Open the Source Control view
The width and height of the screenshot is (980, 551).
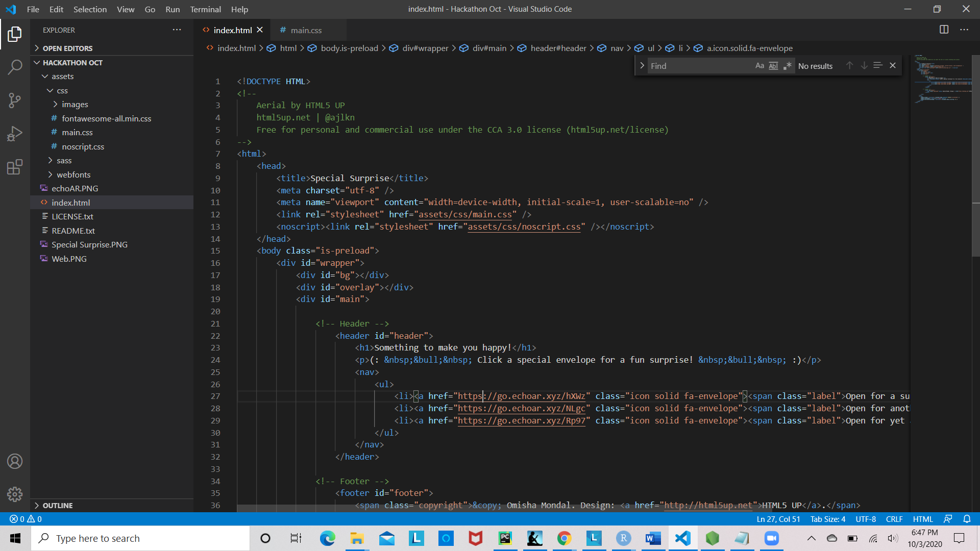[x=15, y=101]
